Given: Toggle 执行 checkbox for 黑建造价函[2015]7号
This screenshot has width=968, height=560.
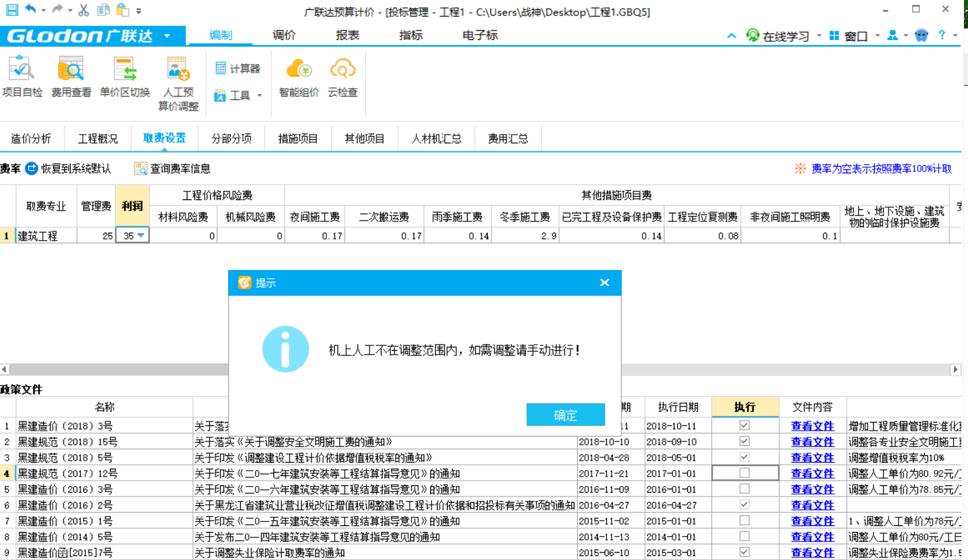Looking at the screenshot, I should 745,551.
